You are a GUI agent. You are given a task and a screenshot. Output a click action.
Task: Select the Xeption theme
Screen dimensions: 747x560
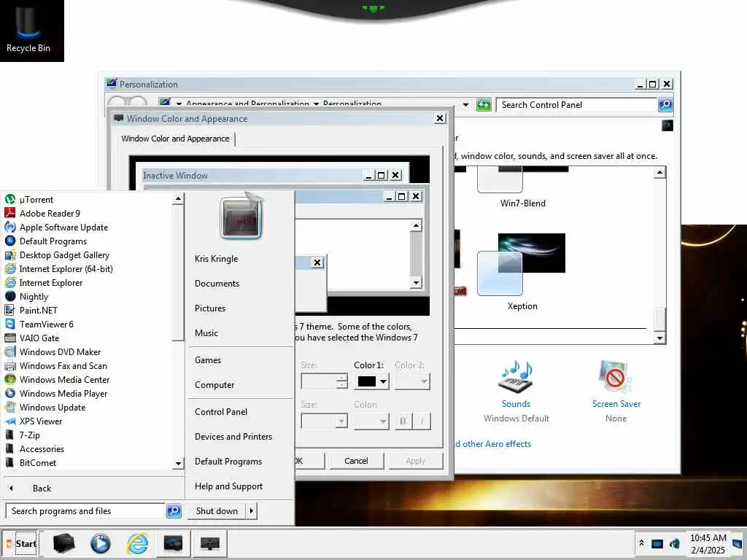[522, 273]
